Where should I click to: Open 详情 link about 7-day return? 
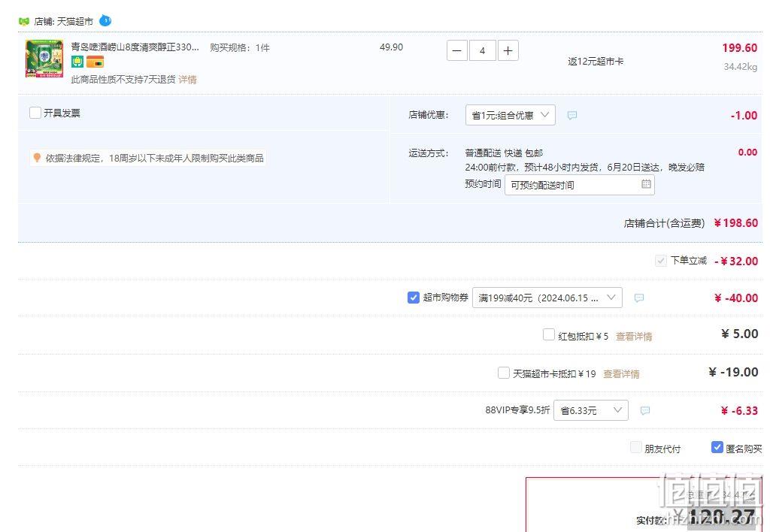pyautogui.click(x=187, y=80)
